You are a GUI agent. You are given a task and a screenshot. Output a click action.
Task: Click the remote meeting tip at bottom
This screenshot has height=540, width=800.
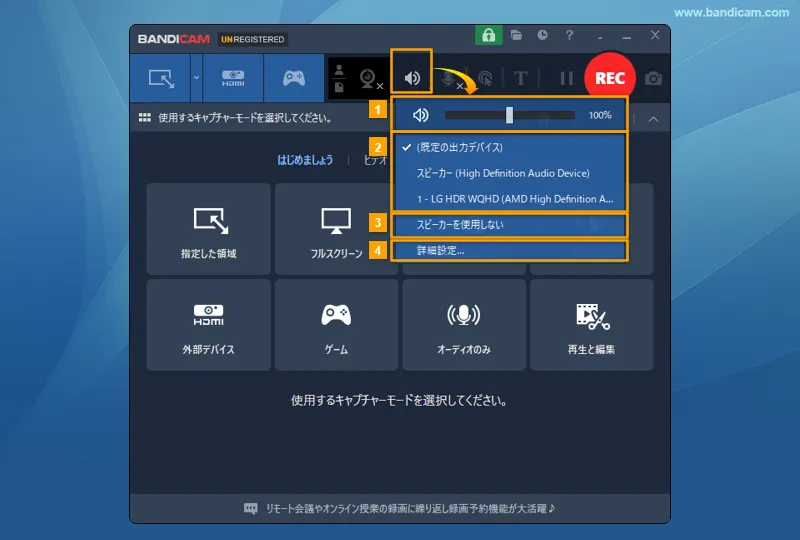pyautogui.click(x=410, y=508)
